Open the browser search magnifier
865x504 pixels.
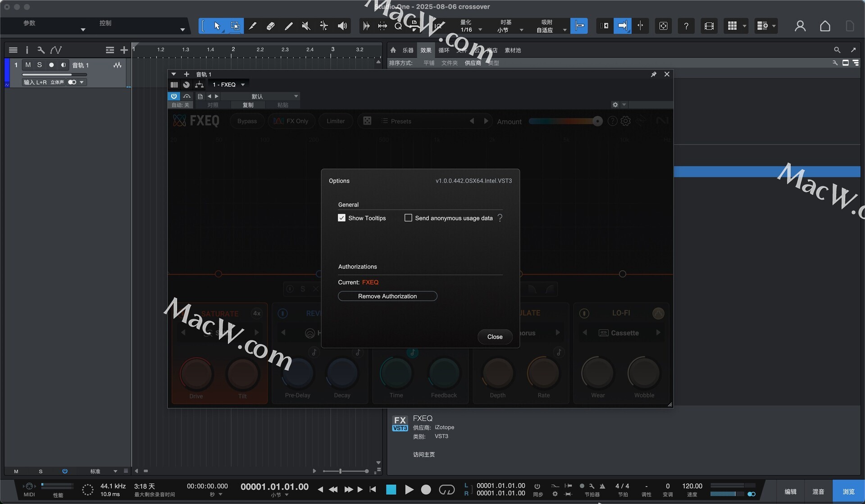837,50
